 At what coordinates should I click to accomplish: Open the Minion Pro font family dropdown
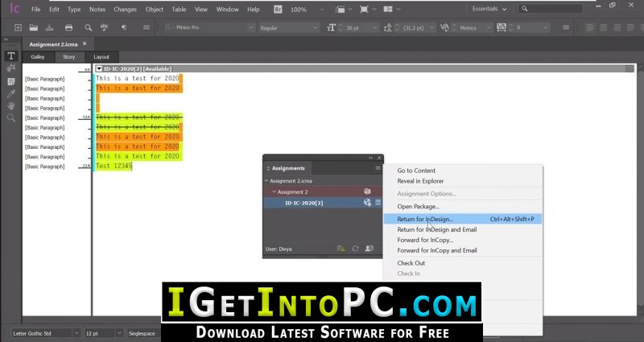pyautogui.click(x=250, y=27)
